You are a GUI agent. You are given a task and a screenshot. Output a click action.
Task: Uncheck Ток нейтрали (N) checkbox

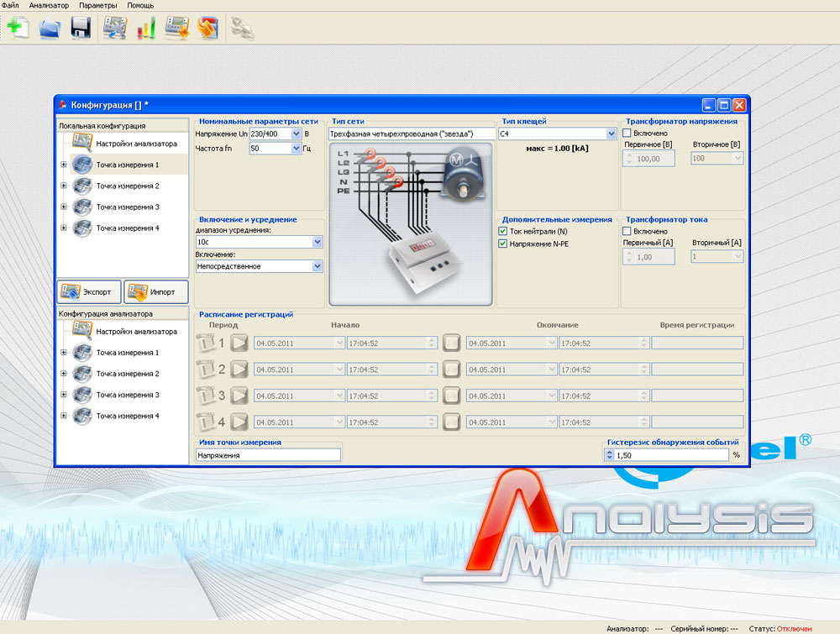pos(503,231)
